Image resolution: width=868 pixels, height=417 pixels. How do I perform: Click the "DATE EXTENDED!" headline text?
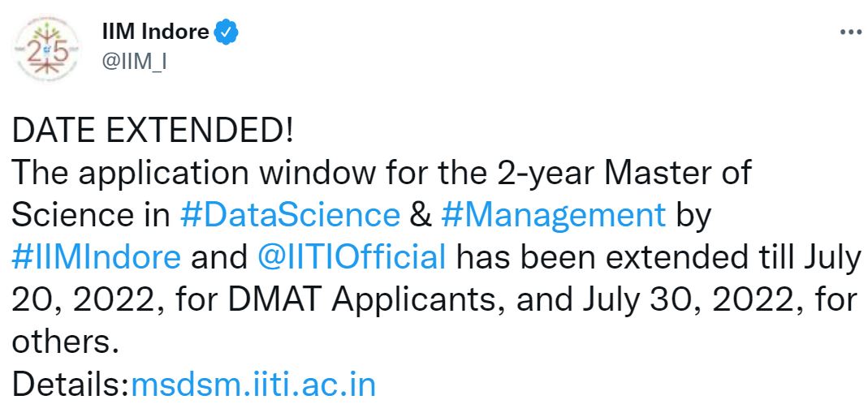(152, 130)
